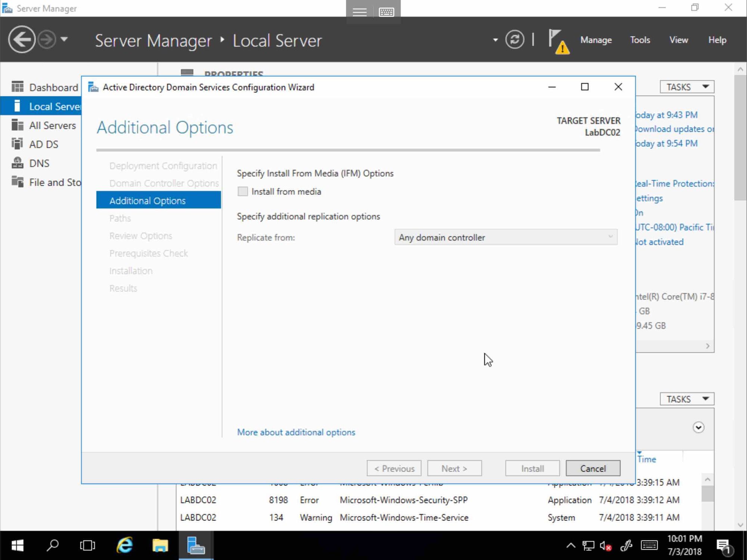Click the Dashboard sidebar icon
The width and height of the screenshot is (747, 560).
tap(17, 87)
